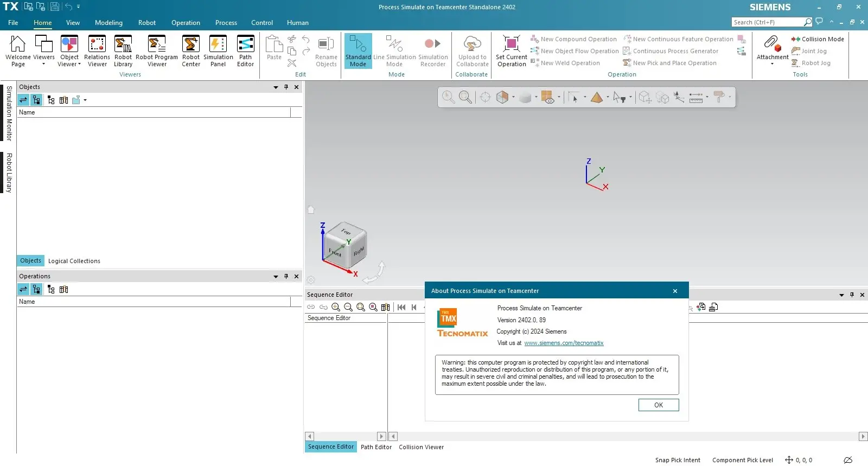868x466 pixels.
Task: Click the columns customize icon in Objects panel
Action: (63, 100)
